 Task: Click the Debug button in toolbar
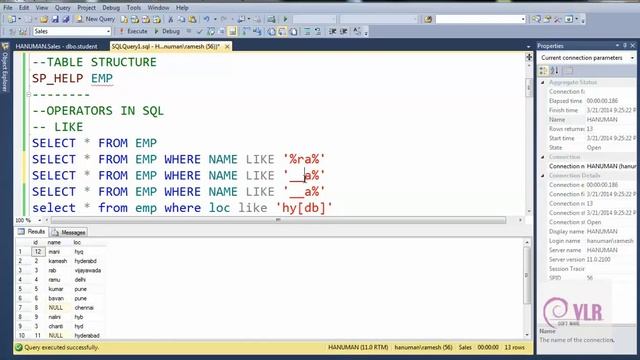pos(167,31)
